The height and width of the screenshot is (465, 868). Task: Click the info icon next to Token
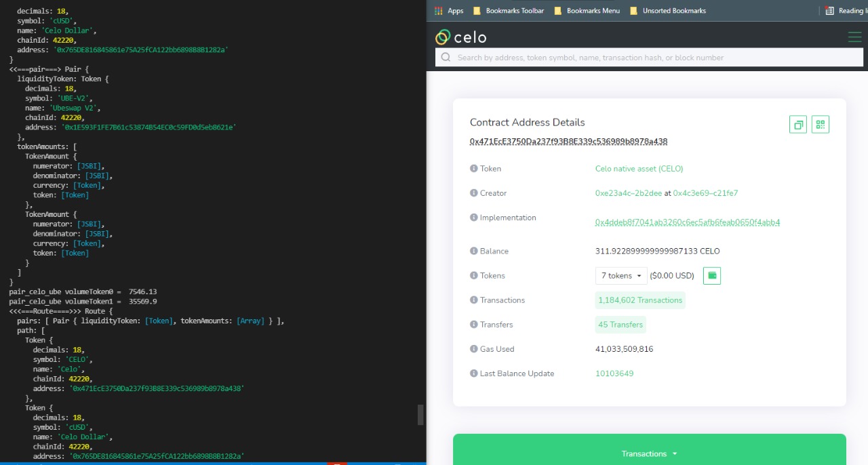[x=473, y=168]
